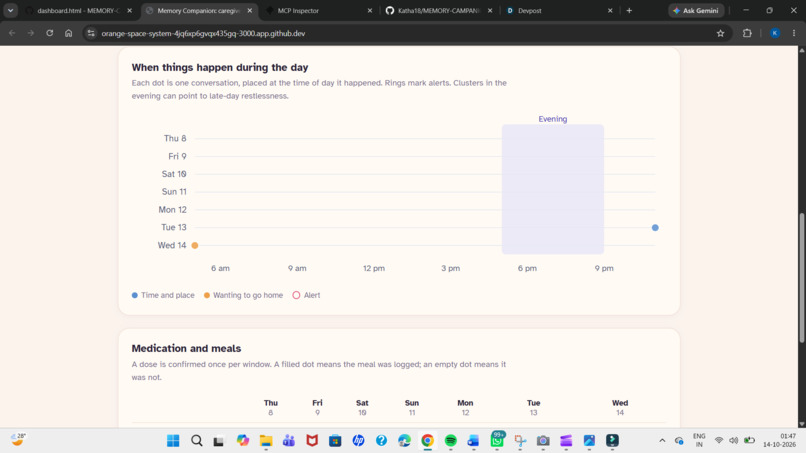Open Camera app from taskbar
806x453 pixels.
click(x=543, y=441)
